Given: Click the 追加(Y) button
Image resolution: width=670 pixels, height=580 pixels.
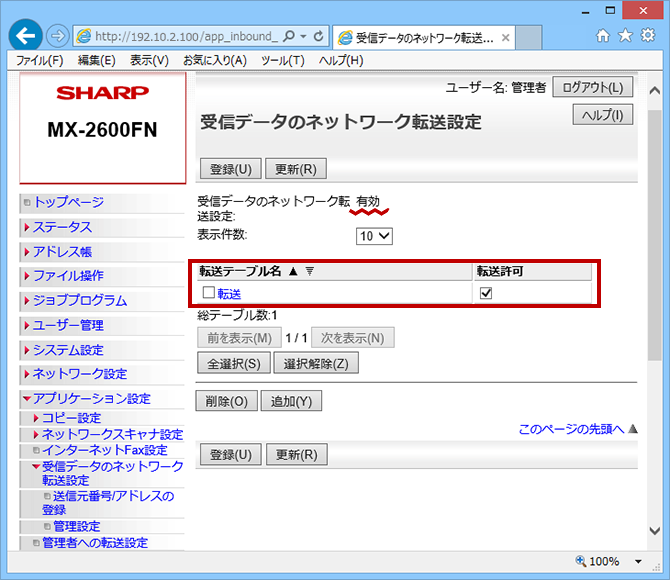Looking at the screenshot, I should coord(290,402).
